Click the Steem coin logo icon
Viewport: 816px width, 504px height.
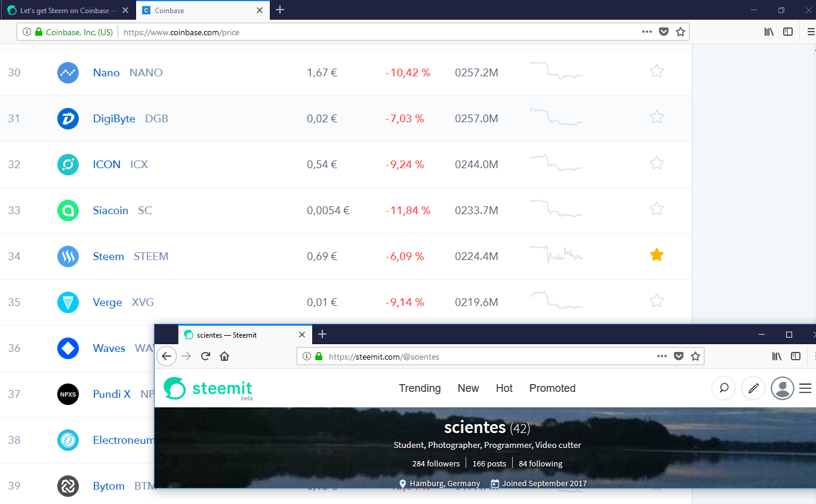tap(68, 256)
